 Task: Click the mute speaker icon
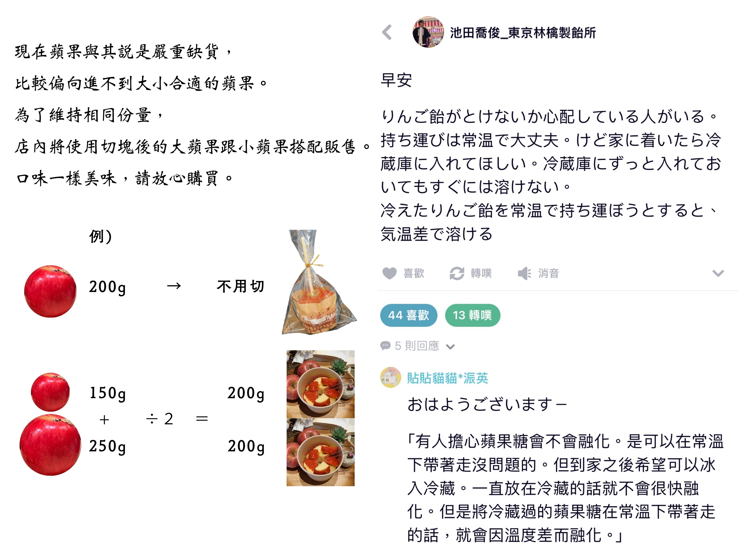click(525, 273)
